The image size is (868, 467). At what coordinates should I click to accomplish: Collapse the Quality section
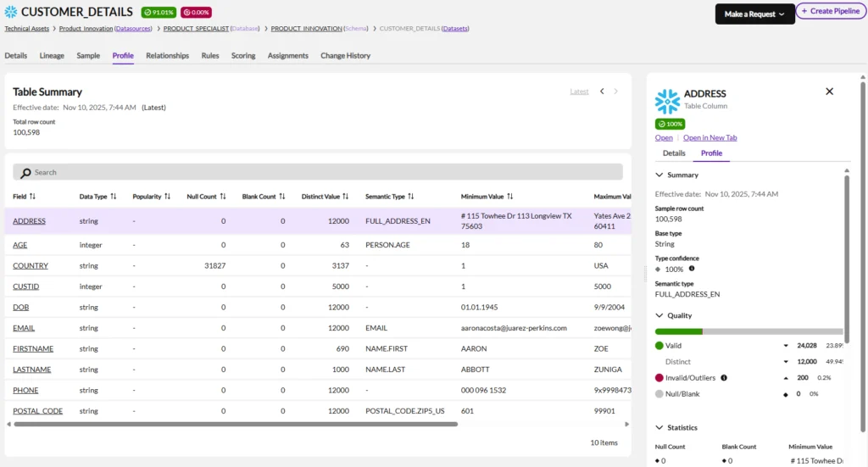pos(659,315)
